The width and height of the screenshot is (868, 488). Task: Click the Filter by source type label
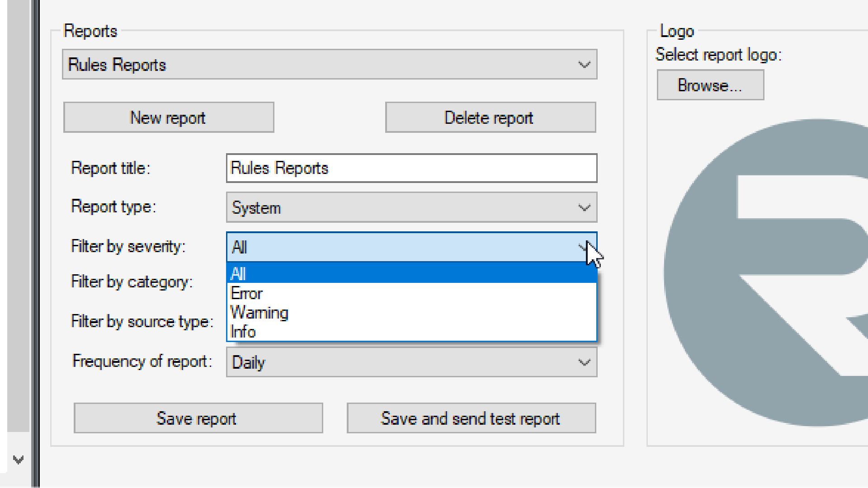(142, 321)
